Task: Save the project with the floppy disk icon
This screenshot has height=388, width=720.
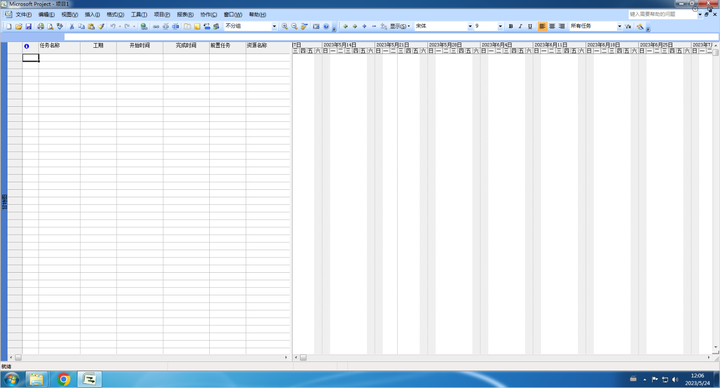Action: click(28, 27)
